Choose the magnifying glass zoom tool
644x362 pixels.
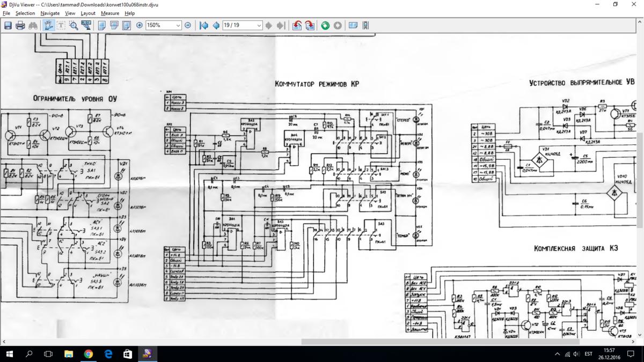[74, 25]
